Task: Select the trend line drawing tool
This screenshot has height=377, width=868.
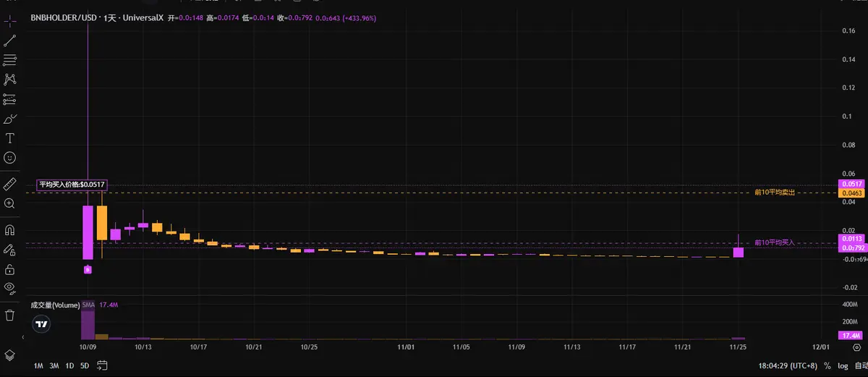Action: click(10, 41)
